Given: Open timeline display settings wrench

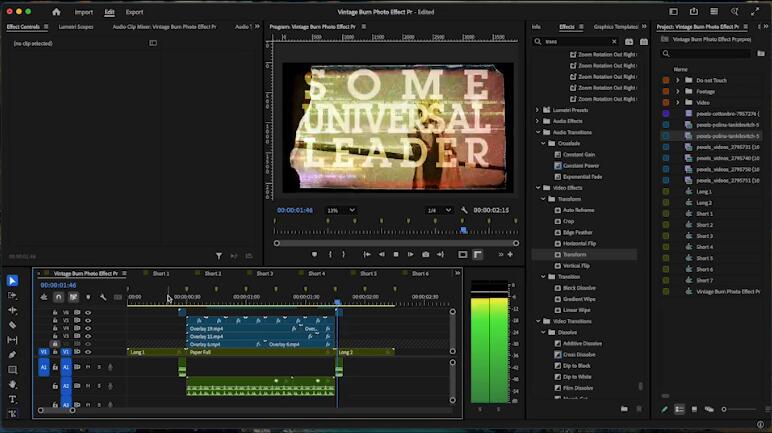Looking at the screenshot, I should coord(103,297).
